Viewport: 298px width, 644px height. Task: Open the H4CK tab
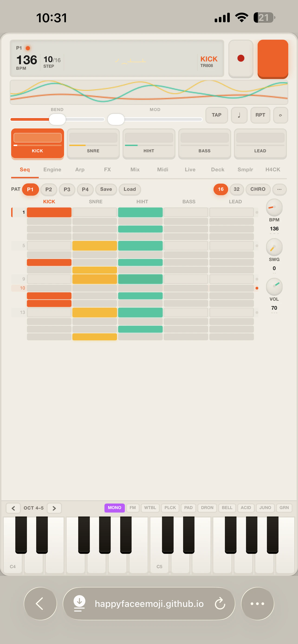pyautogui.click(x=273, y=169)
